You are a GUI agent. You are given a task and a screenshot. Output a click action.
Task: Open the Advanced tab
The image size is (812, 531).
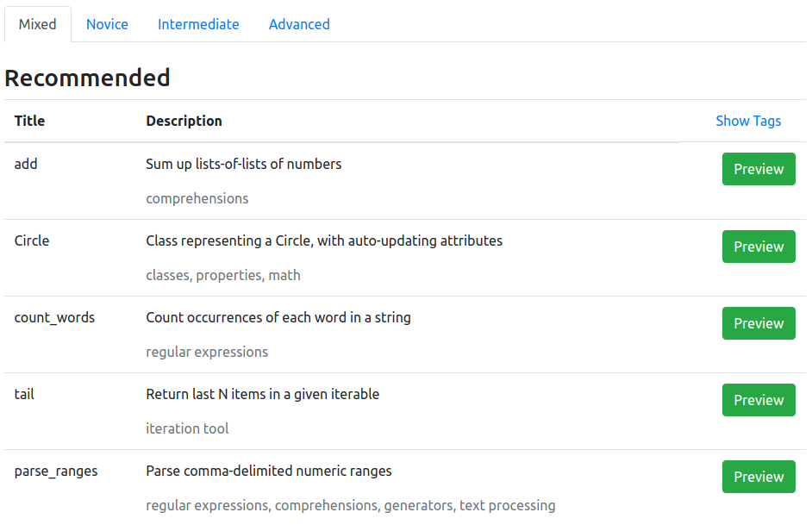pos(299,24)
